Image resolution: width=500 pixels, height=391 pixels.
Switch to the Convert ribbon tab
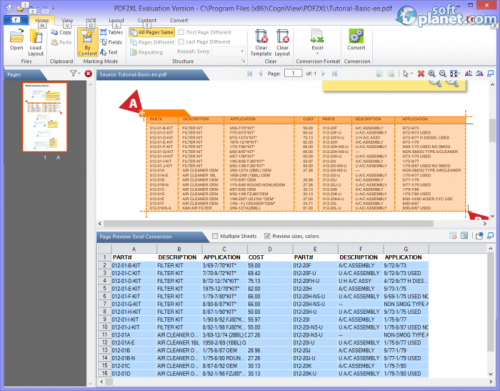179,20
